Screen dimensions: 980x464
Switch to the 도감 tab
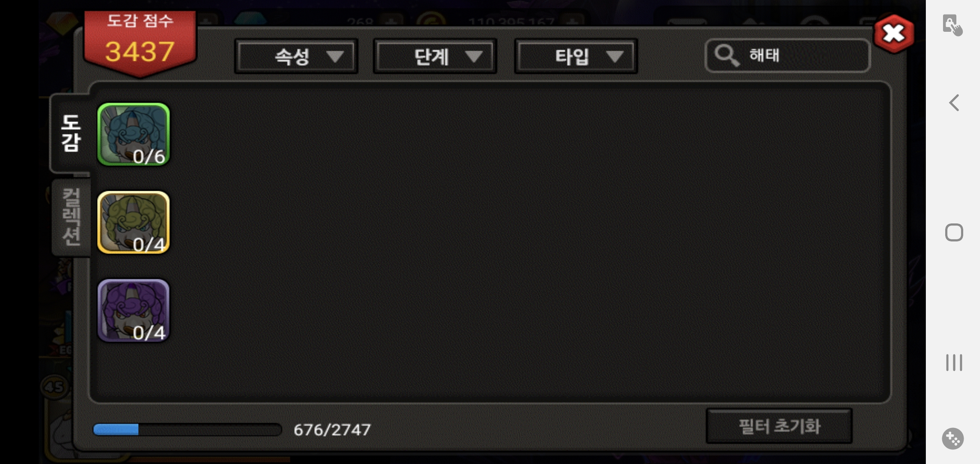[71, 133]
